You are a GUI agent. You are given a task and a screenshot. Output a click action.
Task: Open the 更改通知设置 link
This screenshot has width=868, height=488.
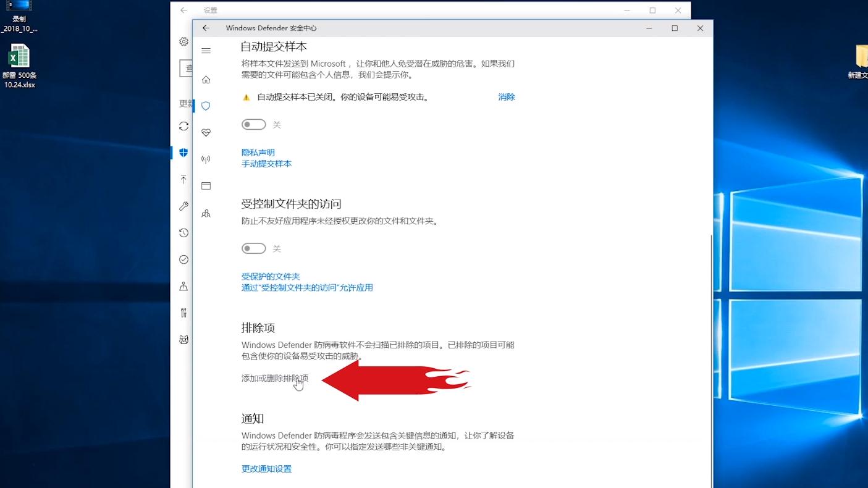[x=266, y=469]
